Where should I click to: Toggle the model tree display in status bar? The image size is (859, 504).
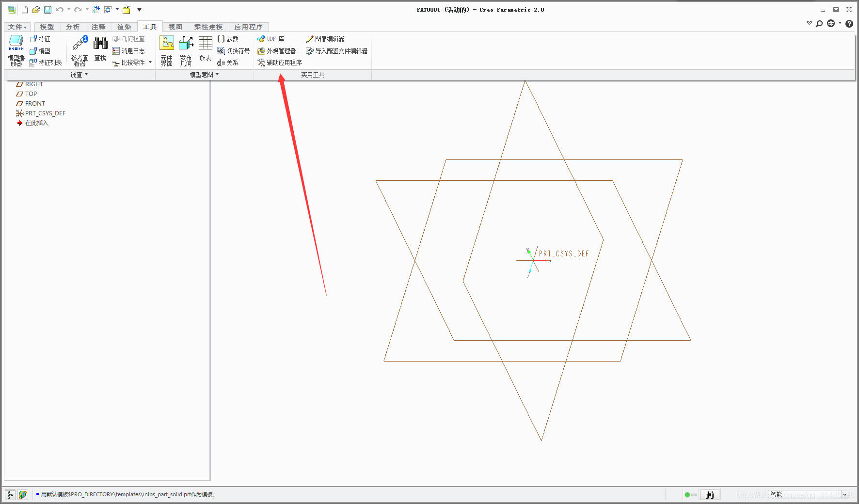10,494
